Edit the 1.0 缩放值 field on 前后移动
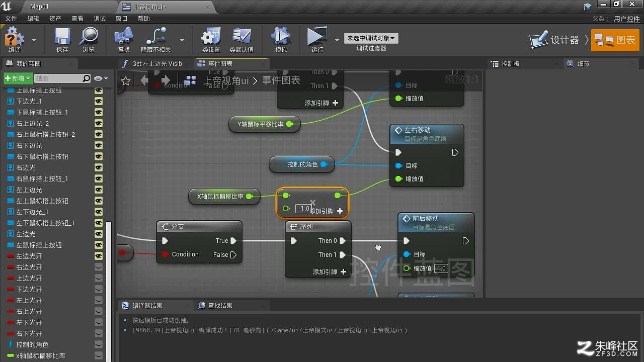The height and width of the screenshot is (362, 644). click(x=441, y=268)
